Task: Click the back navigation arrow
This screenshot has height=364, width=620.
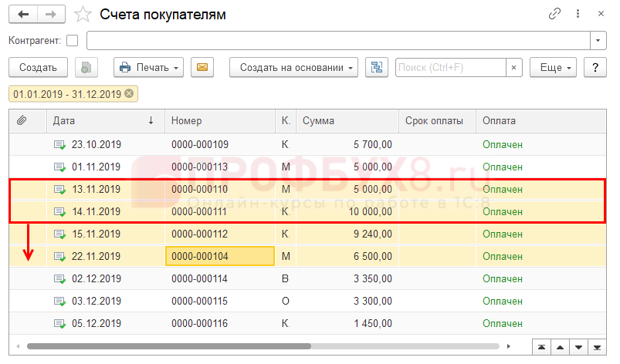Action: (x=23, y=14)
